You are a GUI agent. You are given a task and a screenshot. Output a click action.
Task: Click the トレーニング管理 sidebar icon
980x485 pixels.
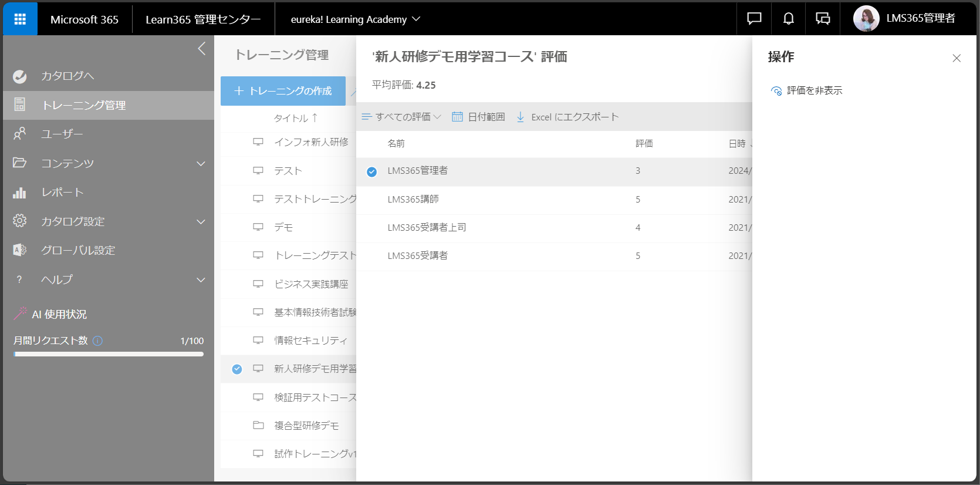point(19,105)
